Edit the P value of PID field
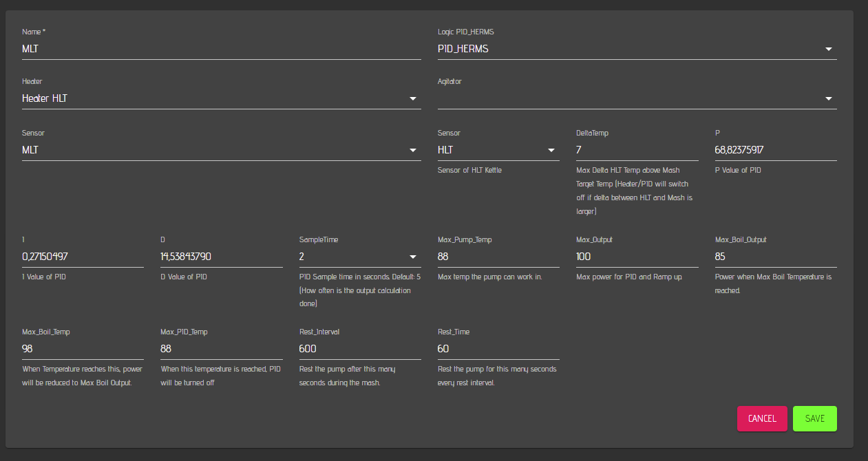Image resolution: width=868 pixels, height=461 pixels. pos(775,150)
